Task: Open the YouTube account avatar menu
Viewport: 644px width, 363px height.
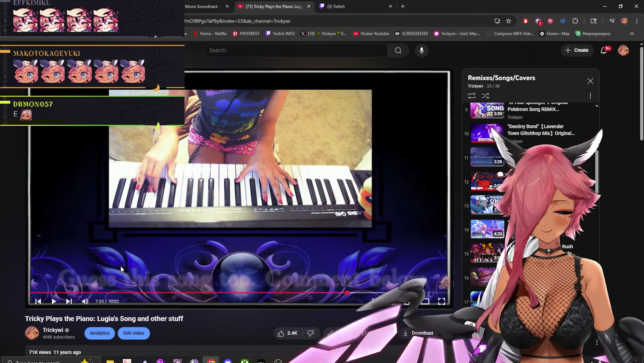Action: [623, 50]
